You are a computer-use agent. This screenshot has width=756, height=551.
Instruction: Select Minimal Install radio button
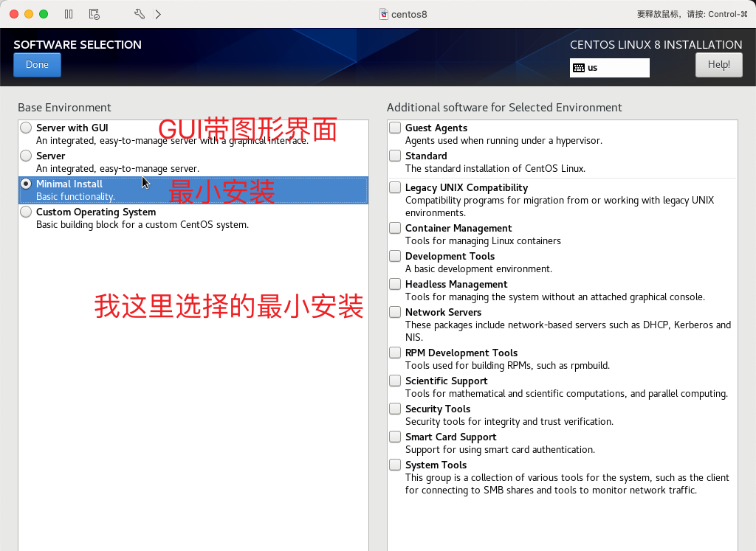tap(26, 184)
